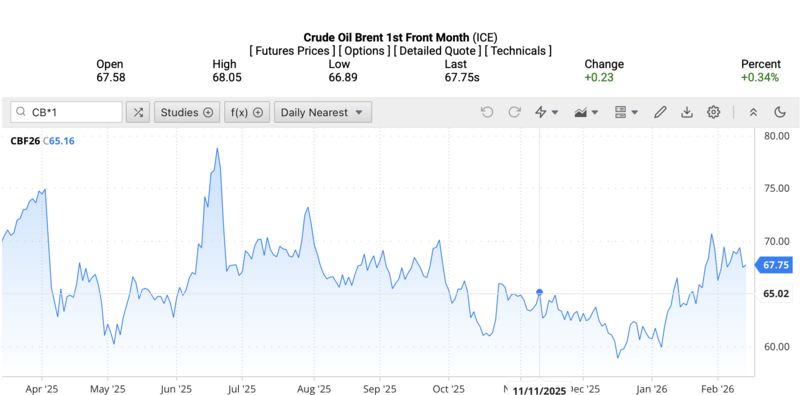The width and height of the screenshot is (800, 395).
Task: Click the 60.00 price axis label
Action: (x=776, y=347)
